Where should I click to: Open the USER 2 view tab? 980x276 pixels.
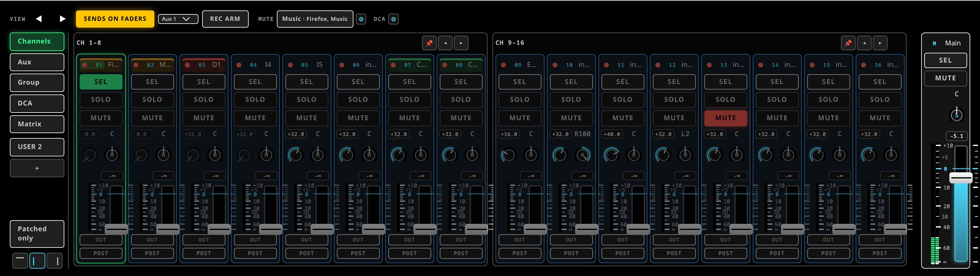click(x=37, y=147)
